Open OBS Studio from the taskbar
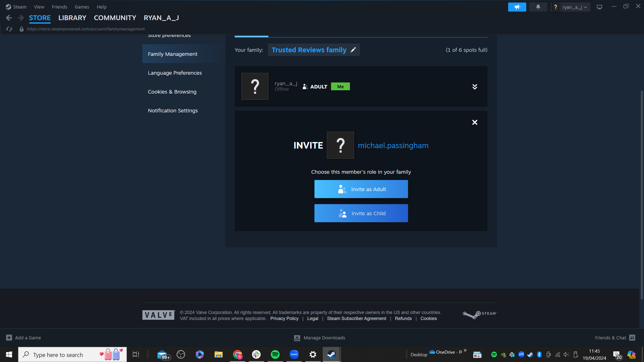 181,354
